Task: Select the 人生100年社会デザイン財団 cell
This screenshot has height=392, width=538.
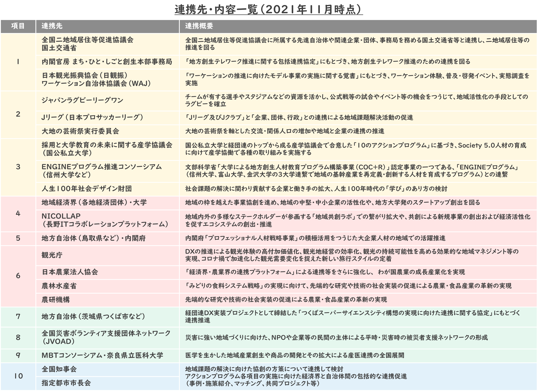Action: click(x=87, y=189)
